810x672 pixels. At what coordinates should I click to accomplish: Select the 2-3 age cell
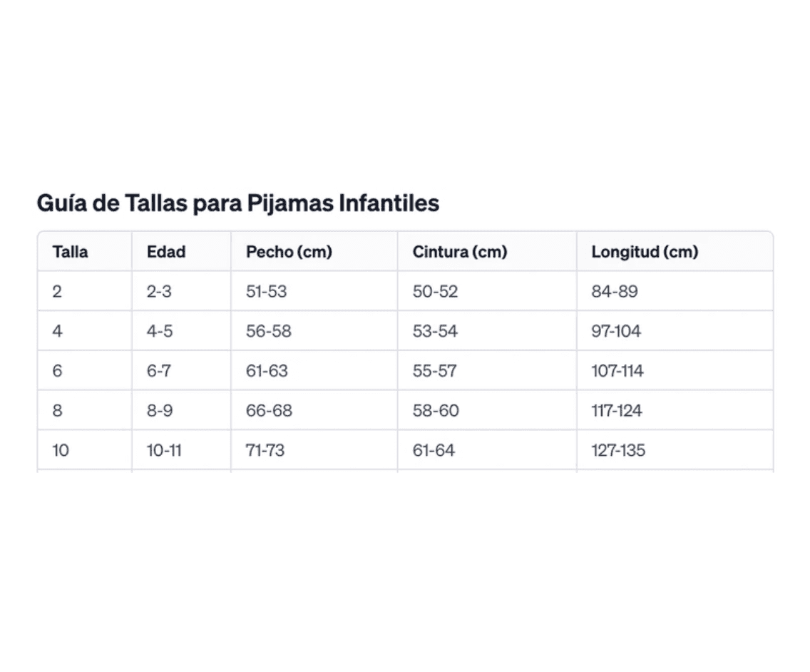(x=159, y=291)
